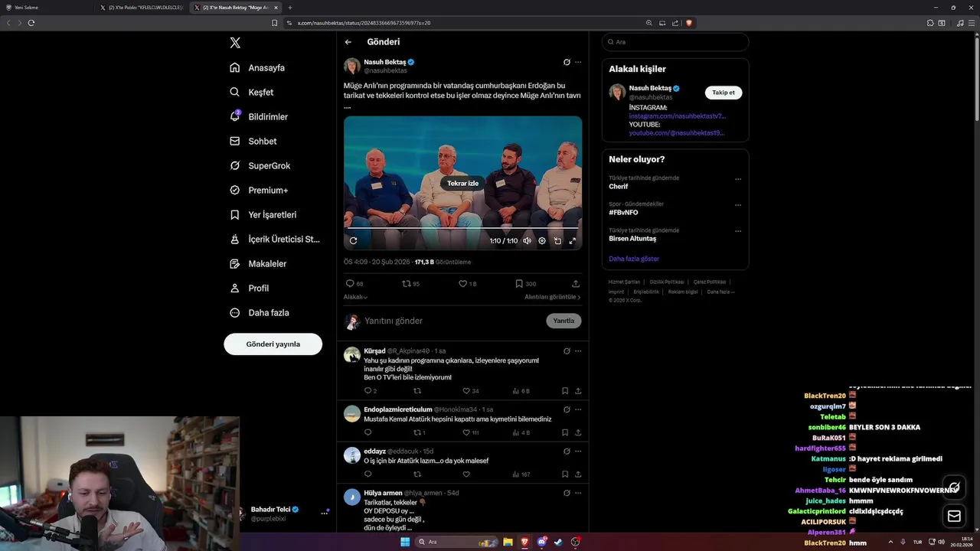
Task: Open File Explorer from taskbar
Action: [x=508, y=542]
